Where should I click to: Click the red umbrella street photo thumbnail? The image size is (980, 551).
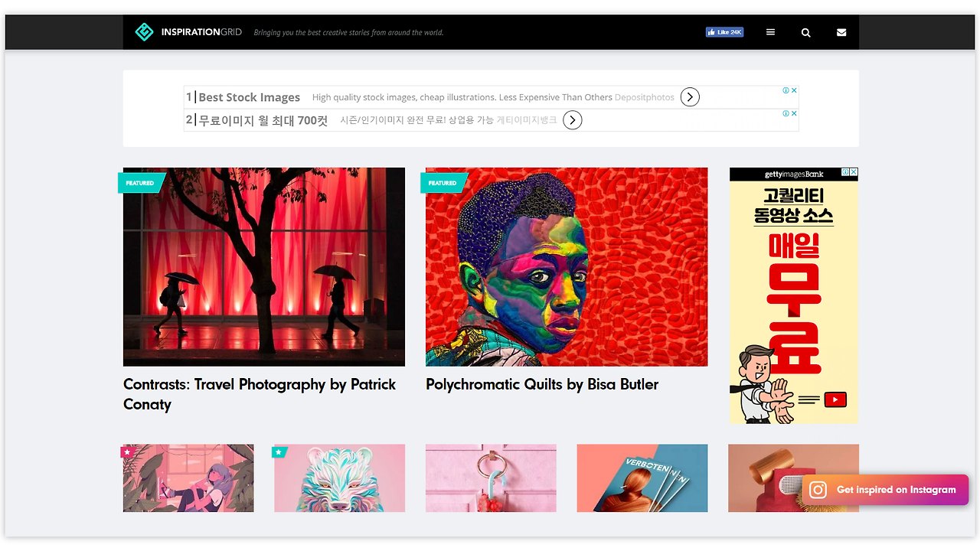click(264, 266)
